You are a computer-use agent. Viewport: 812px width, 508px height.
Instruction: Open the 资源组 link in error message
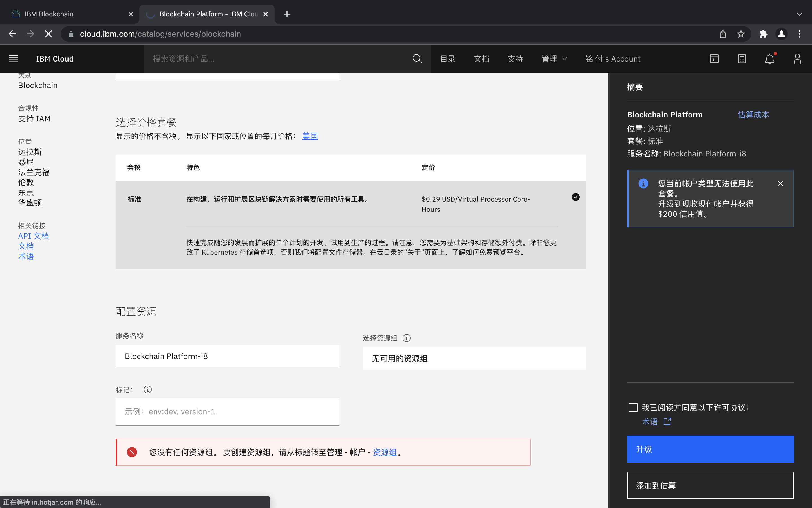click(x=385, y=452)
